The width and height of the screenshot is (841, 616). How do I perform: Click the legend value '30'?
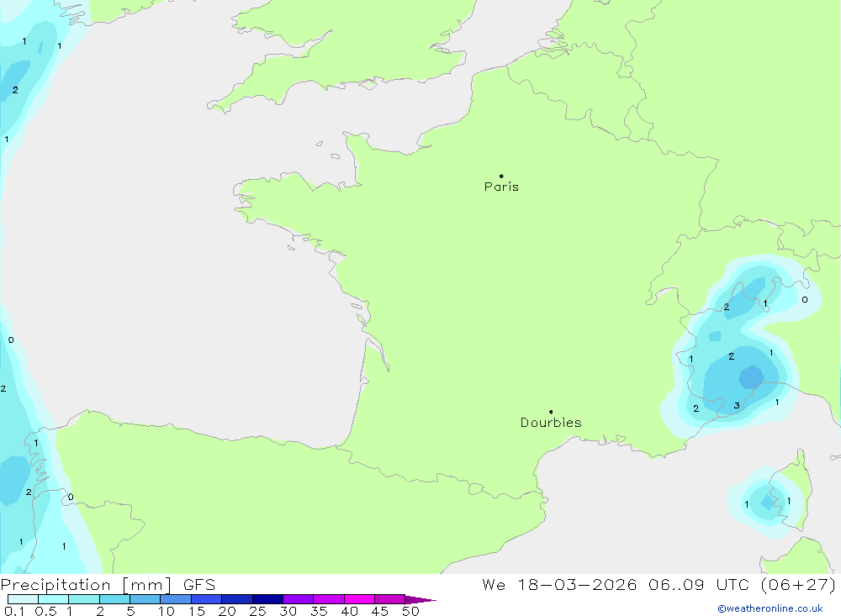point(288,611)
